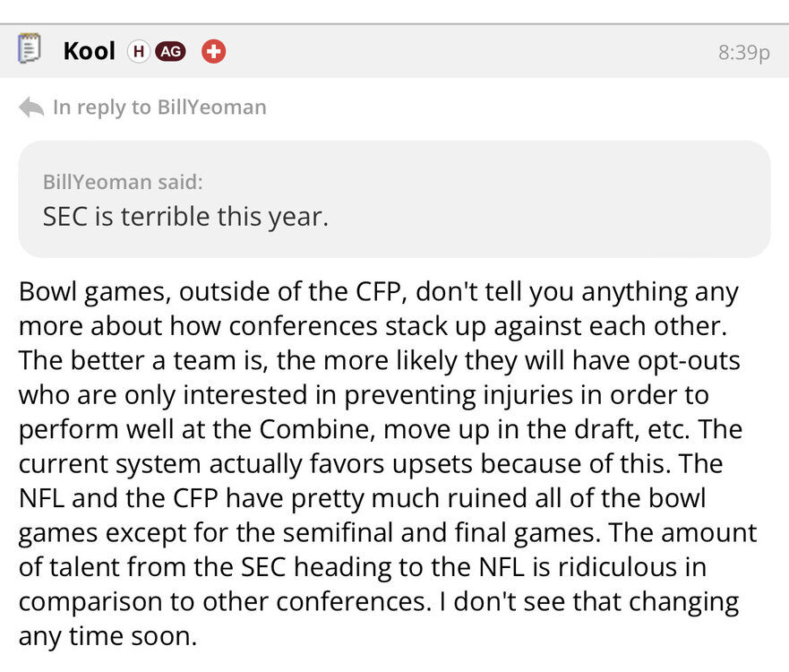Click the maroon AG badge icon
789x672 pixels.
170,51
